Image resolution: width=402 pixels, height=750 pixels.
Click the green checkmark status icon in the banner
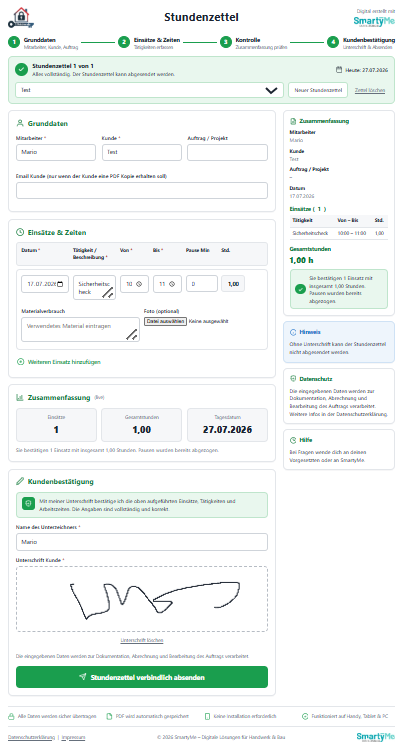click(21, 70)
